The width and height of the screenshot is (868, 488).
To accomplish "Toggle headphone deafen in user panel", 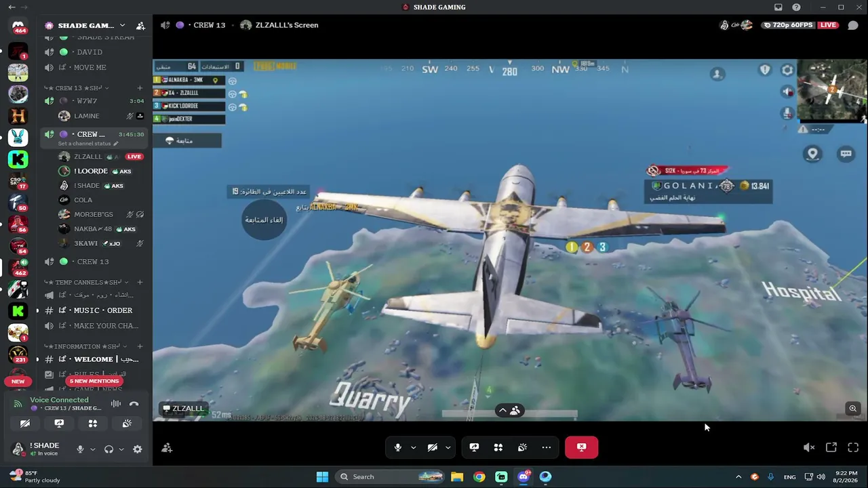I will tap(108, 449).
